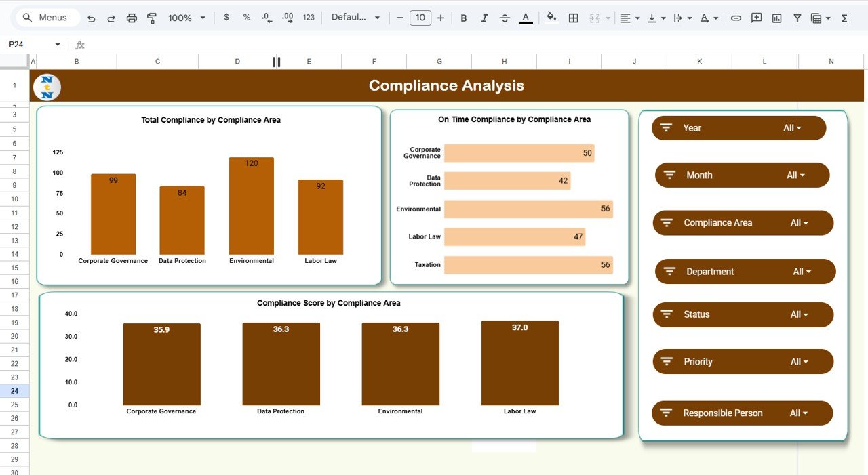Image resolution: width=868 pixels, height=475 pixels.
Task: Click the Responsible Person filter button
Action: (742, 413)
